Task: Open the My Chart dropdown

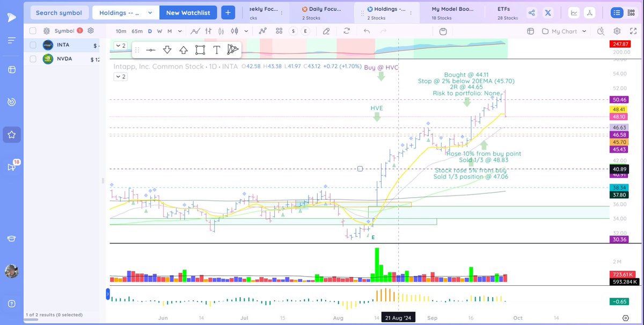Action: 562,31
